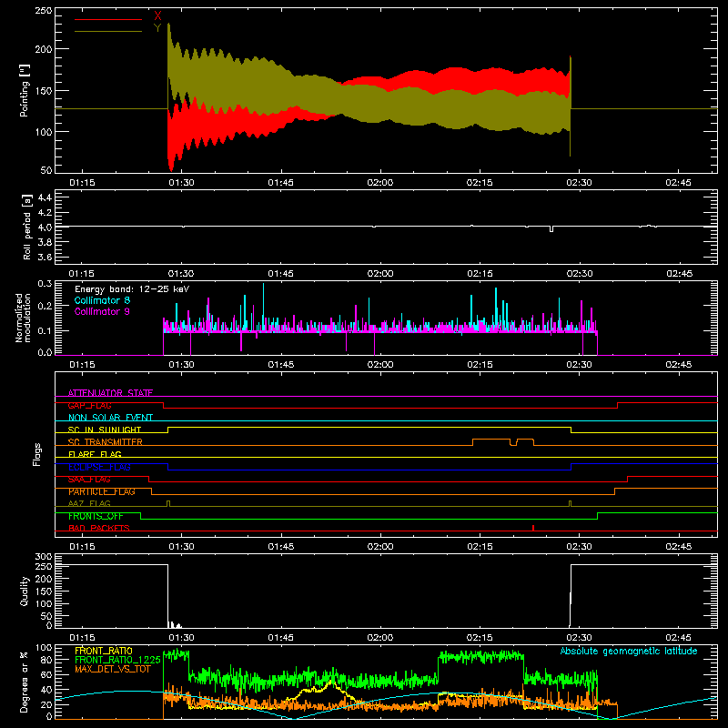Click the olive Y legend line
This screenshot has height=728, width=728.
click(108, 32)
